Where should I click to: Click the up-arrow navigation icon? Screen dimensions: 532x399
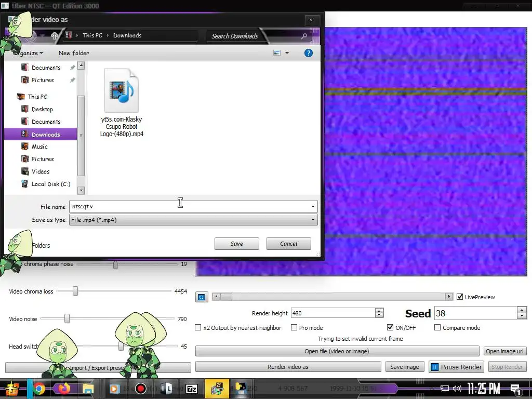tap(54, 36)
